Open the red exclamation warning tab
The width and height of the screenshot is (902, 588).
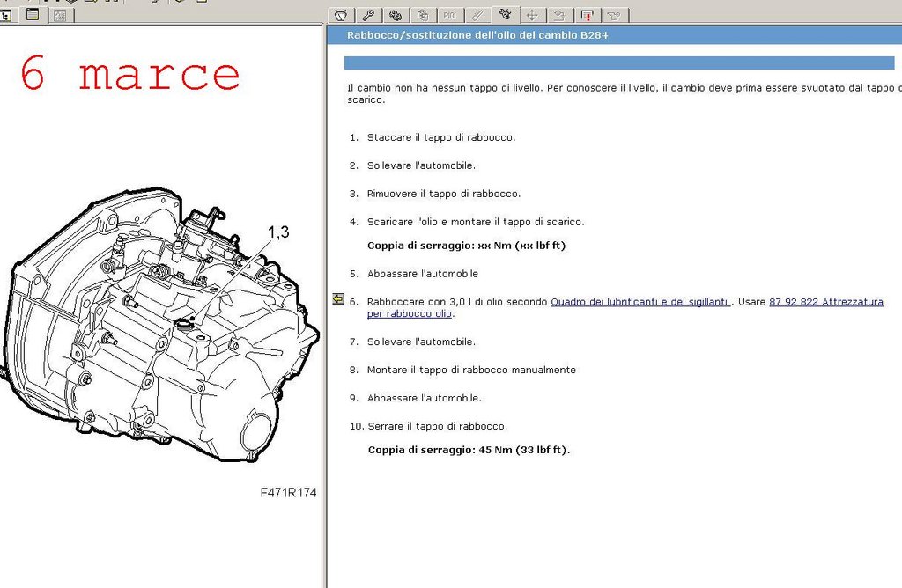tap(587, 16)
